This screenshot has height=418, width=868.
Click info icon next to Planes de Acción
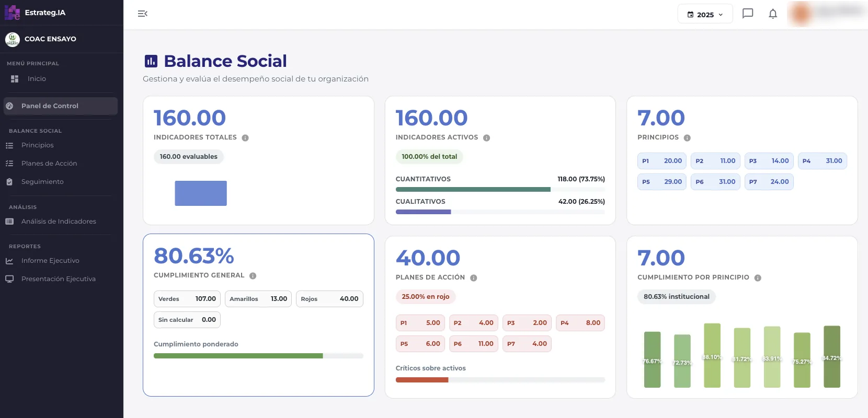coord(473,278)
